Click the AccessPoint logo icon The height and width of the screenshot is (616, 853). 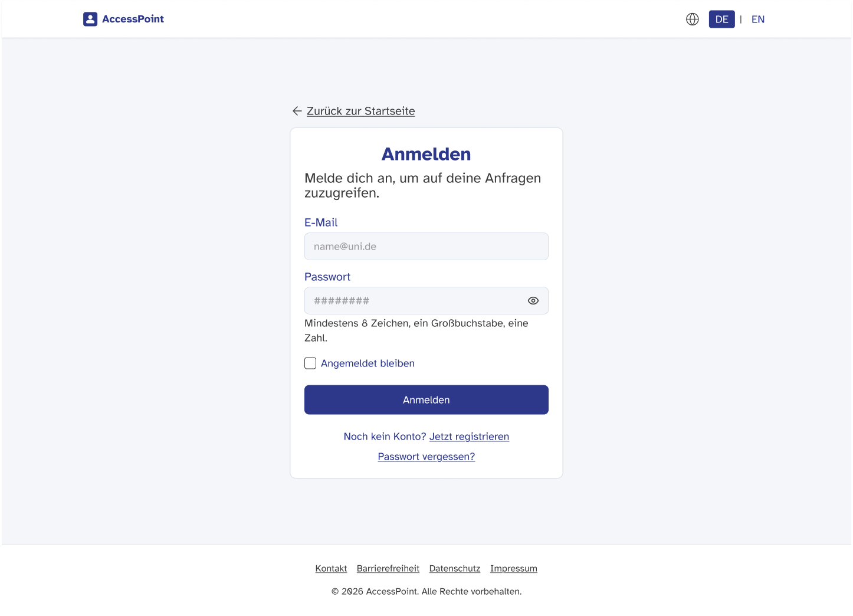[90, 19]
